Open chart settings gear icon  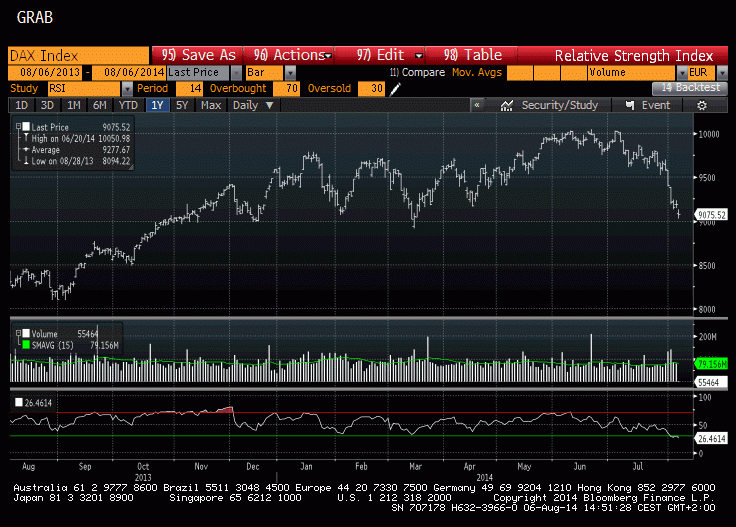tap(702, 106)
